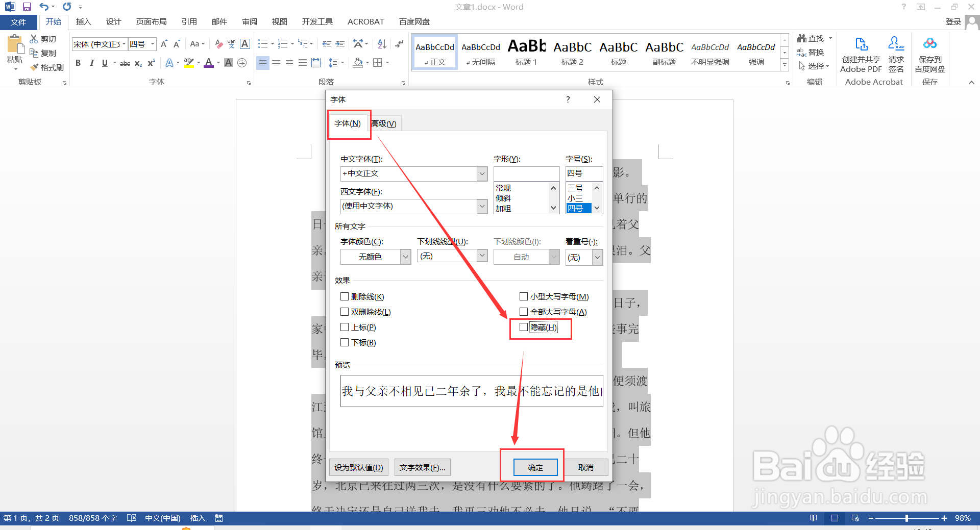Viewport: 980px width, 530px height.
Task: Toggle Bold formatting in ribbon
Action: tap(78, 63)
